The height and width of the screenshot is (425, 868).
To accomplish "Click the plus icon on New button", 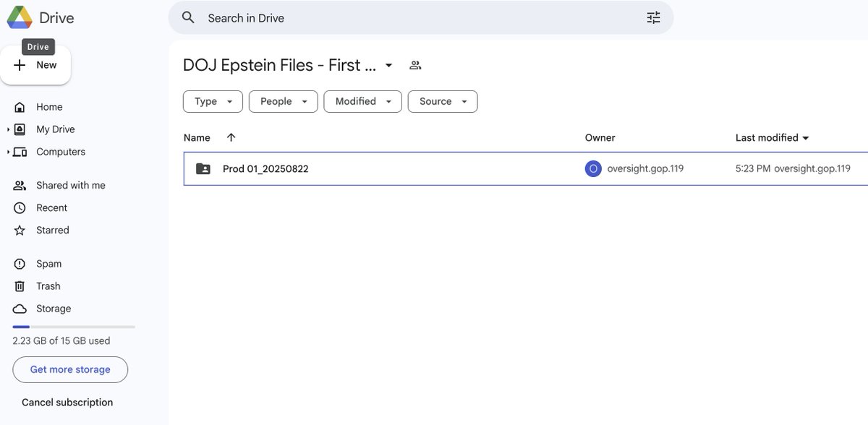I will pyautogui.click(x=20, y=65).
